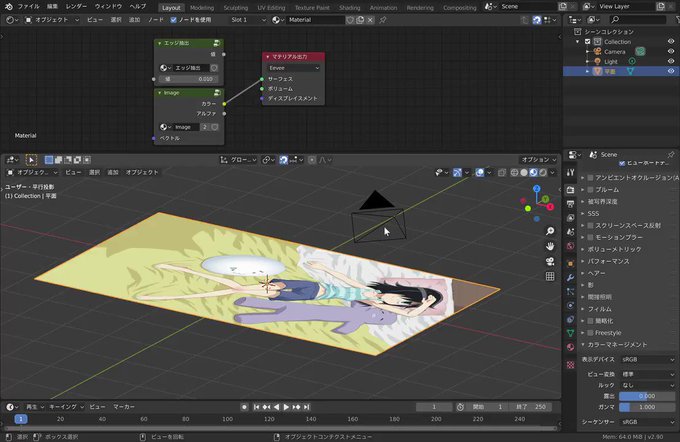Click the Material name input field
This screenshot has height=442, width=680.
(316, 20)
